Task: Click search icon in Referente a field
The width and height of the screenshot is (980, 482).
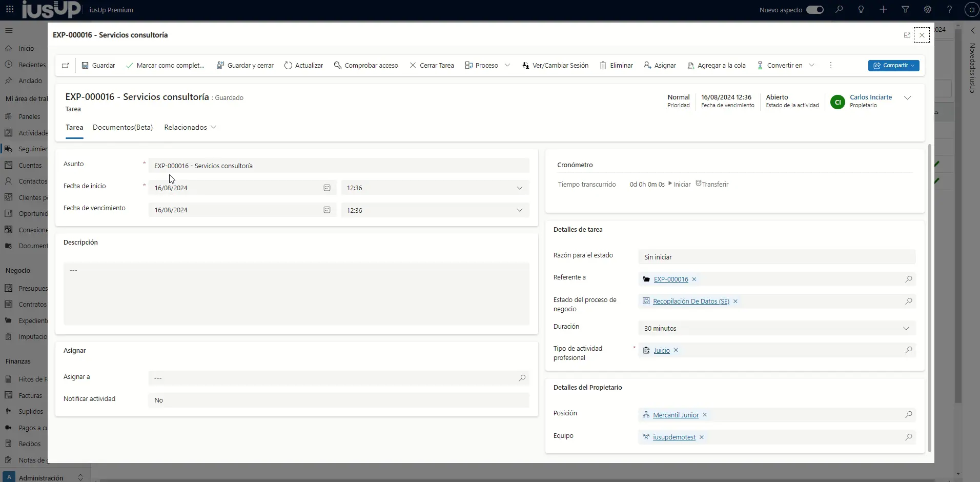Action: tap(908, 279)
